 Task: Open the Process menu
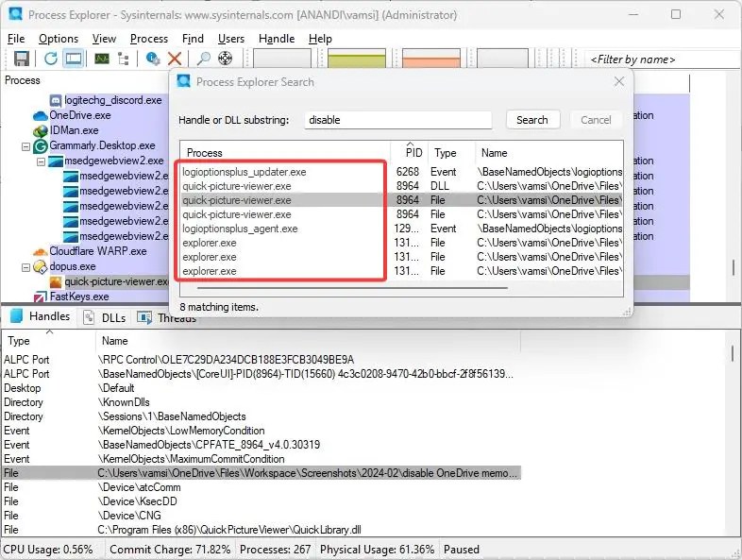[149, 39]
